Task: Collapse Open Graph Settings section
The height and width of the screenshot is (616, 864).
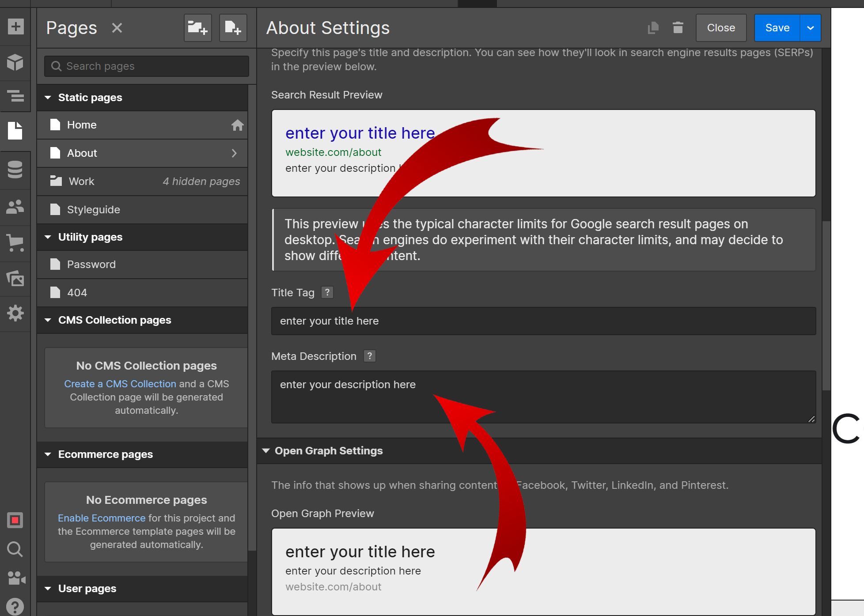Action: coord(266,451)
